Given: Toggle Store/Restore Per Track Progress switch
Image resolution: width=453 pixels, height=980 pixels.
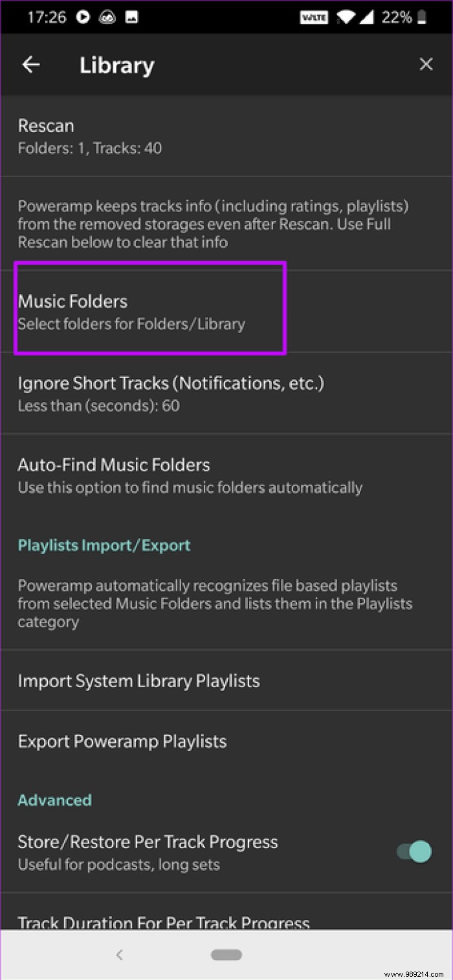Looking at the screenshot, I should coord(412,851).
